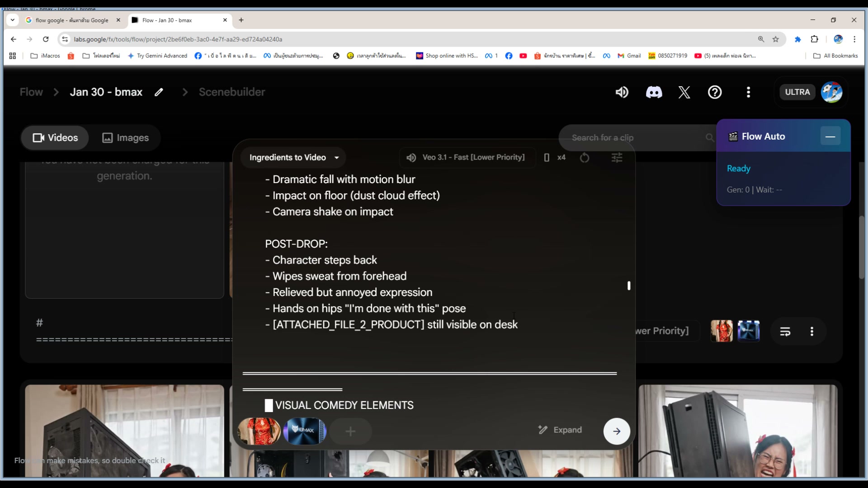
Task: Click the BMAX product ingredient thumbnail
Action: pyautogui.click(x=305, y=431)
